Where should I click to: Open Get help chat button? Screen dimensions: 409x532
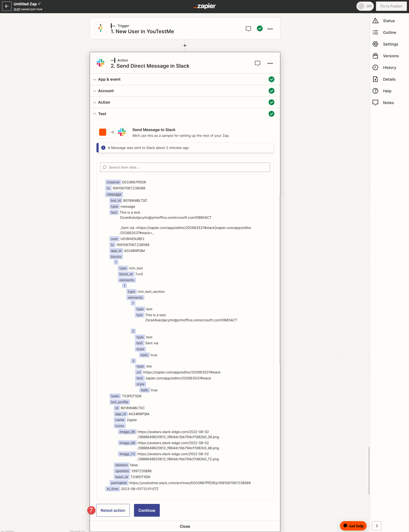(x=353, y=526)
